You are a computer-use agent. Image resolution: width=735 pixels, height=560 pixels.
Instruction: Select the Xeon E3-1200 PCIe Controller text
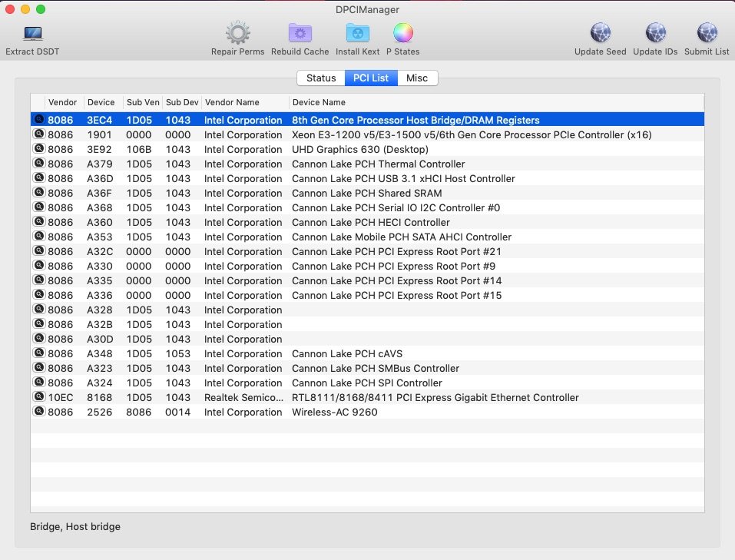pyautogui.click(x=472, y=134)
